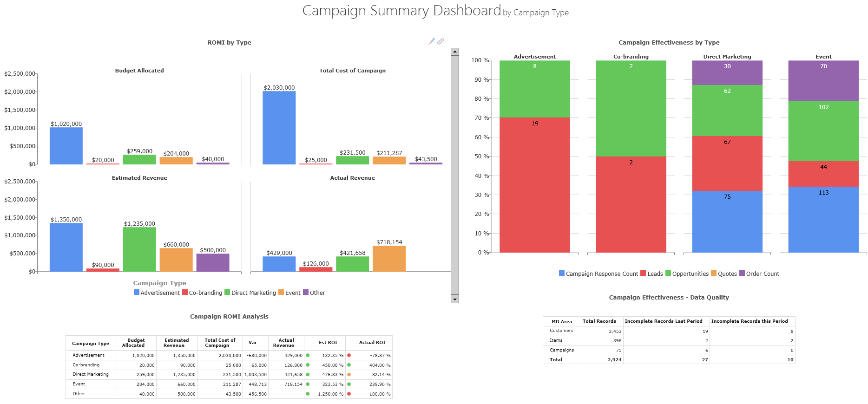
Task: Select the Estimated Revenue table column header
Action: click(x=177, y=343)
